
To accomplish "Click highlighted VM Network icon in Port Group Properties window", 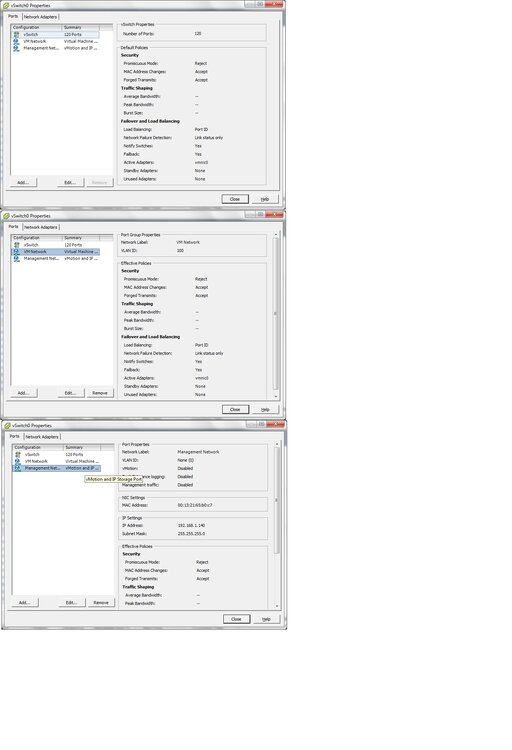I will [17, 252].
